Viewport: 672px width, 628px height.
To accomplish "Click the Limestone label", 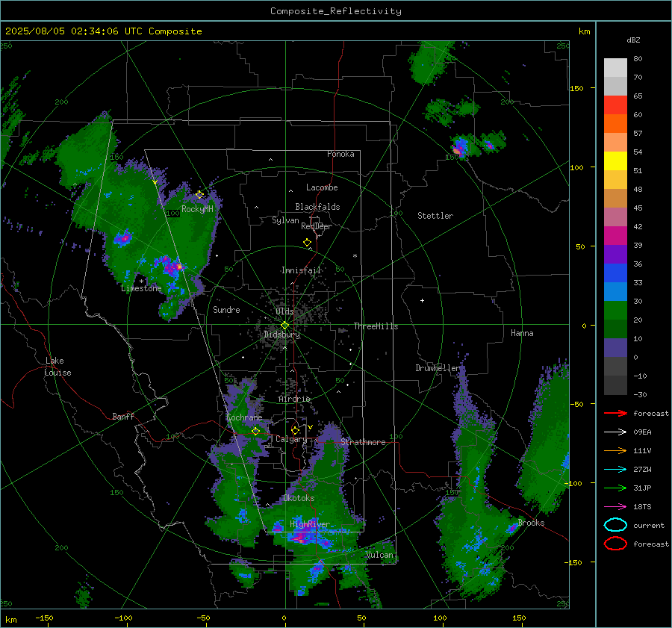I will tap(141, 288).
